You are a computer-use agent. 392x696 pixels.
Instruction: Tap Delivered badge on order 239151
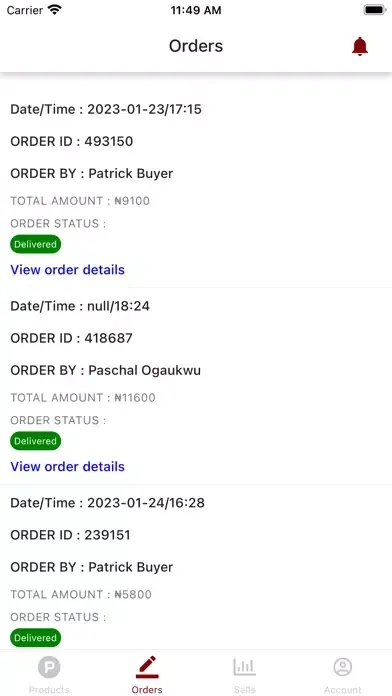[36, 638]
